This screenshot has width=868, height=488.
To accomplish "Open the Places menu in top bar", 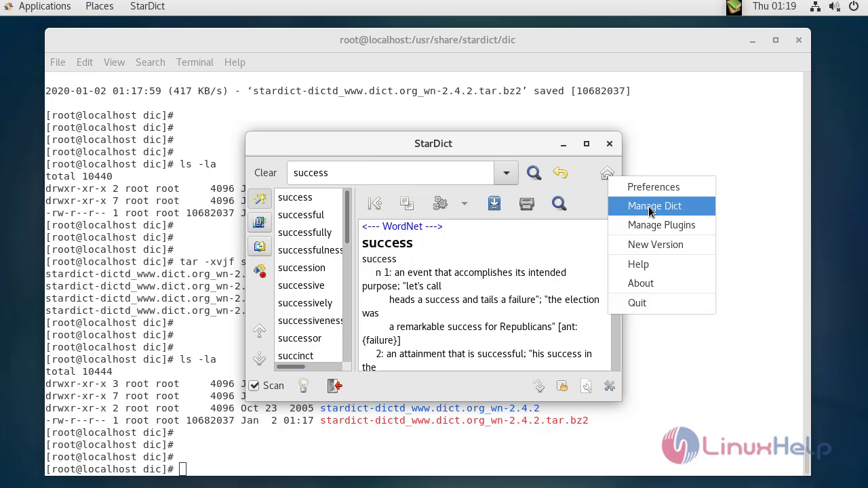I will [x=100, y=6].
